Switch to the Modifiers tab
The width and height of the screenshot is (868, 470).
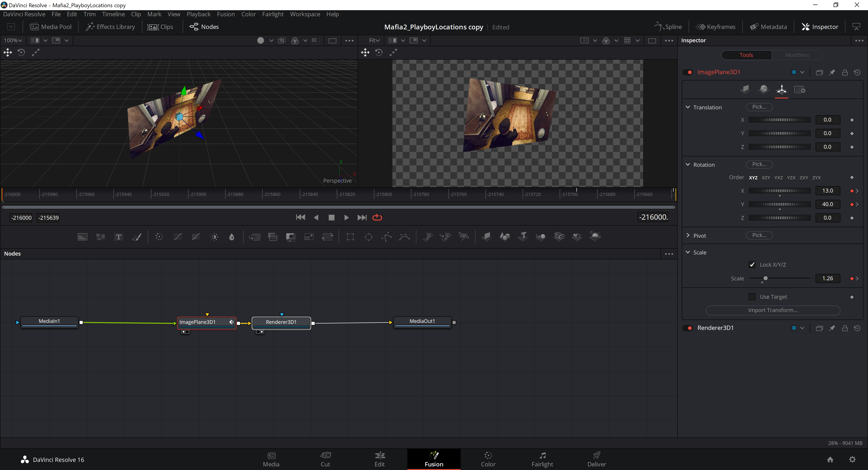[x=797, y=55]
